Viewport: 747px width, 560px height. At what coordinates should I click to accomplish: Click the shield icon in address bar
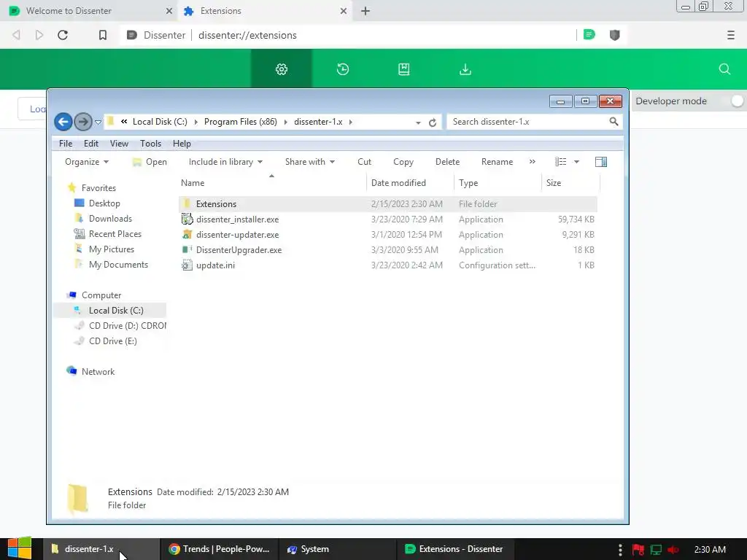(x=614, y=35)
